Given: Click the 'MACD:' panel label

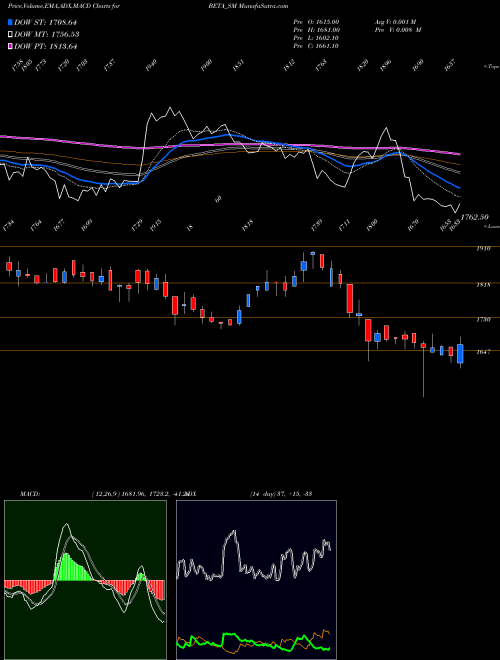Looking at the screenshot, I should [30, 494].
